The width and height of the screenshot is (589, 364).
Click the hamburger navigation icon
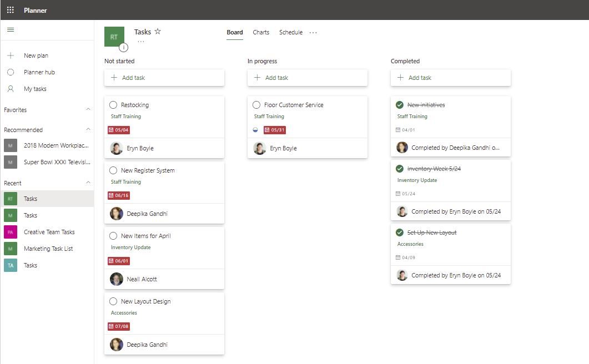[x=10, y=29]
